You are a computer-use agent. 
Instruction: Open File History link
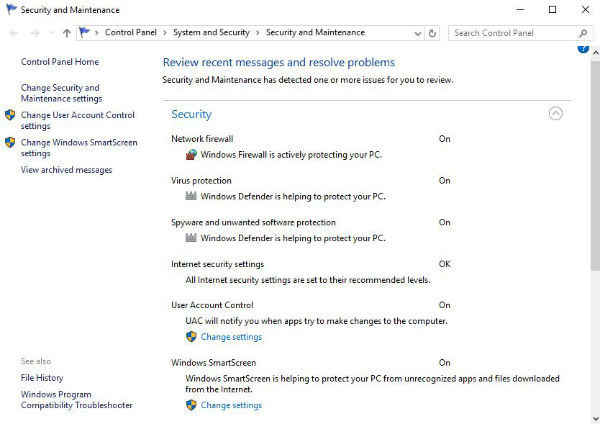[42, 378]
